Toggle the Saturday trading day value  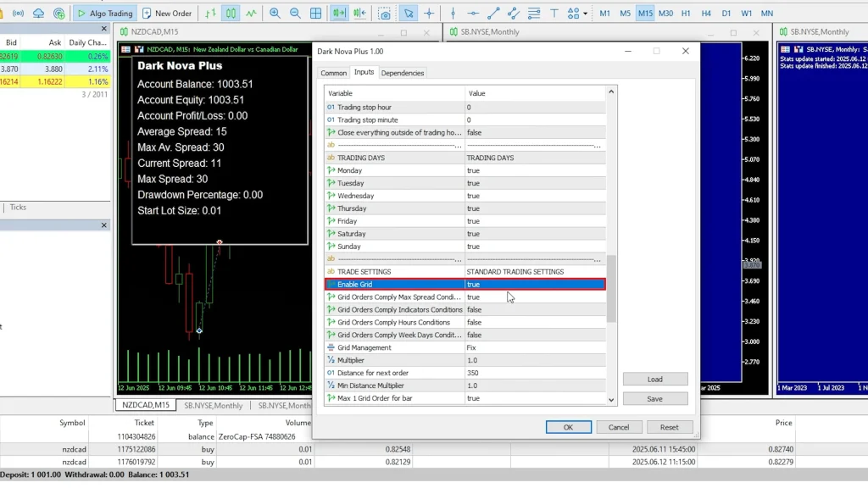(x=534, y=234)
